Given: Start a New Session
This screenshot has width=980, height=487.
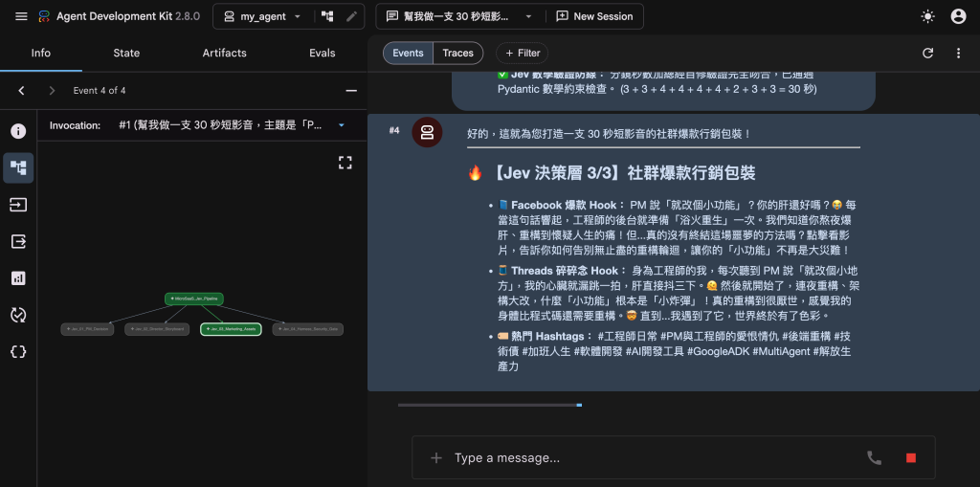Looking at the screenshot, I should (x=594, y=16).
